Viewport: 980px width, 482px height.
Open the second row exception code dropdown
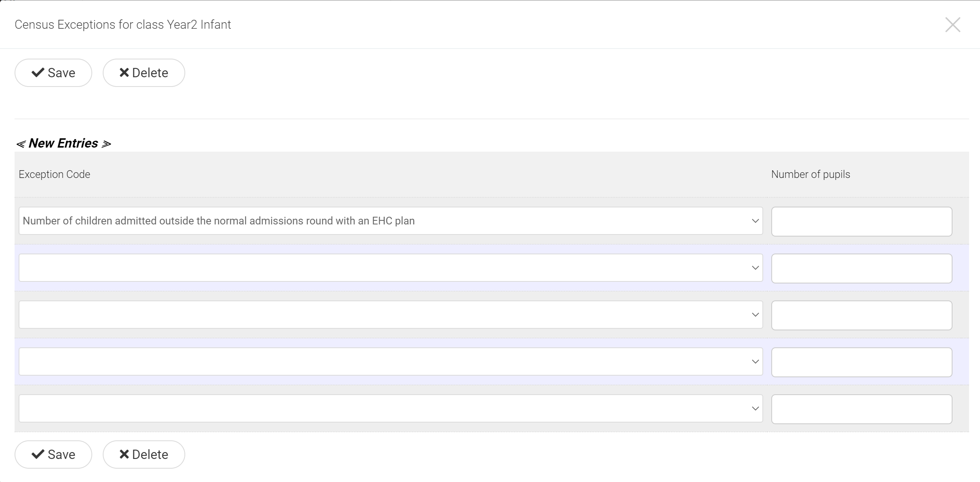(x=390, y=268)
